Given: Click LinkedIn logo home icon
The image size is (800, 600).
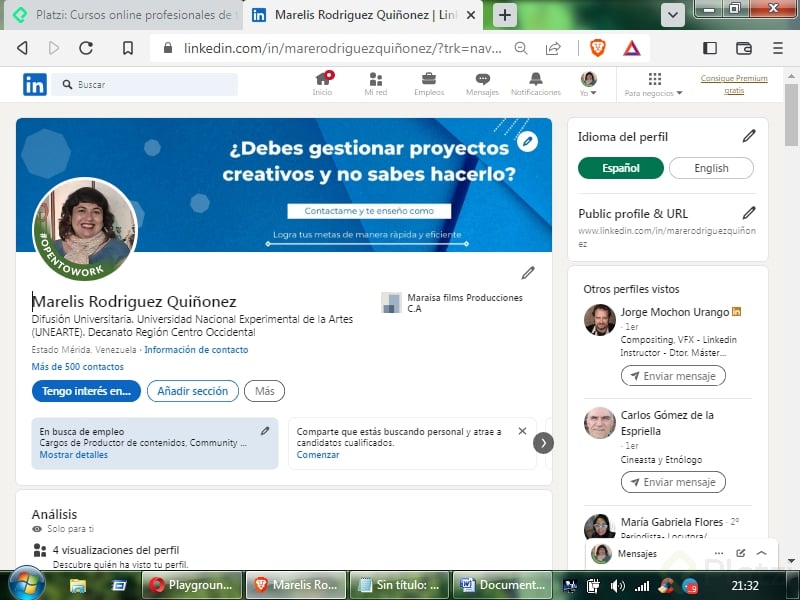Looking at the screenshot, I should coord(35,84).
